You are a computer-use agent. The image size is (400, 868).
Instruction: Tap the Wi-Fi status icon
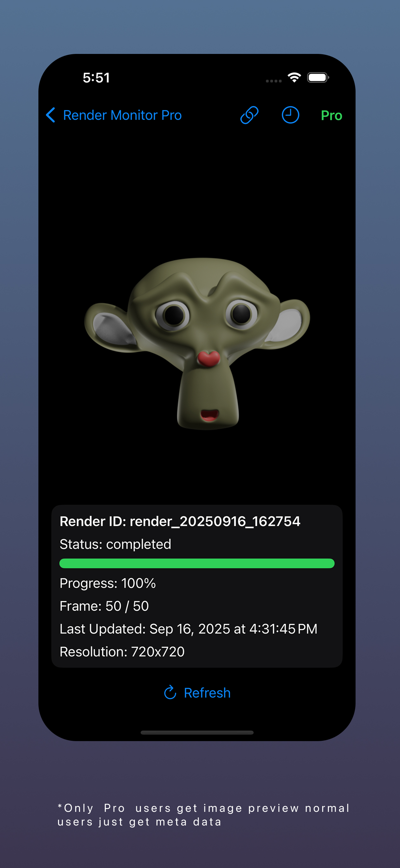pyautogui.click(x=294, y=77)
